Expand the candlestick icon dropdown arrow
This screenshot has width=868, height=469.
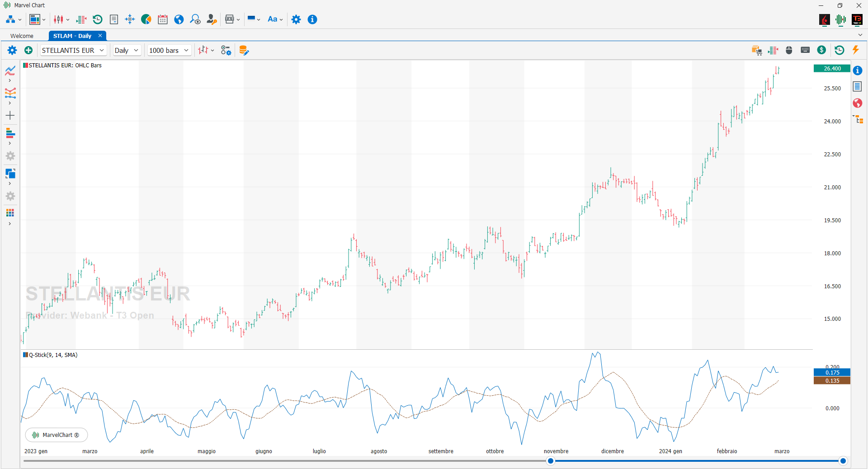click(68, 20)
